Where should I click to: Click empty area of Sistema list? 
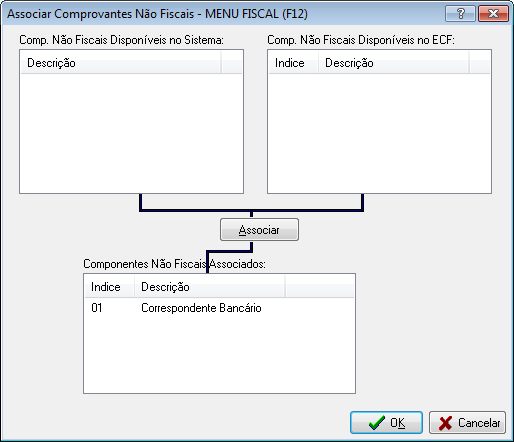(131, 133)
